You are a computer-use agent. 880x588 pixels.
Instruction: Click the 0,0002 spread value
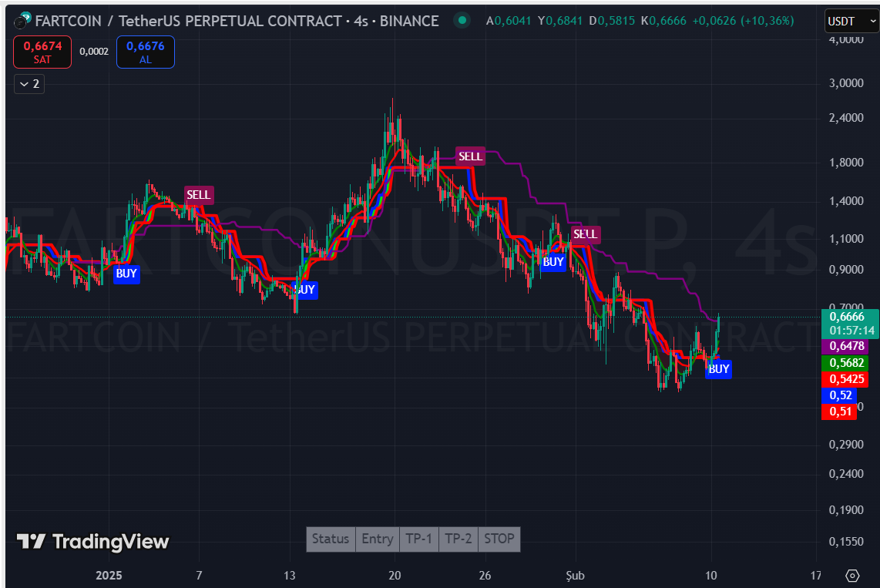[94, 52]
